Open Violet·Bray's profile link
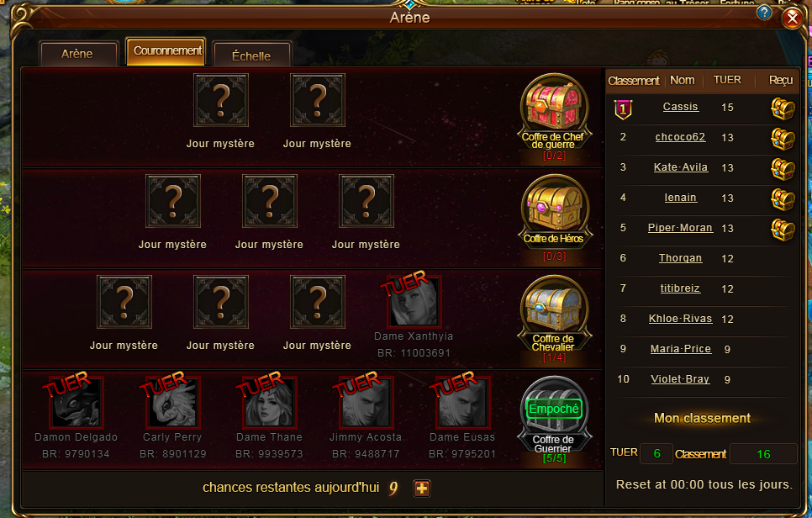This screenshot has width=812, height=518. 680,379
